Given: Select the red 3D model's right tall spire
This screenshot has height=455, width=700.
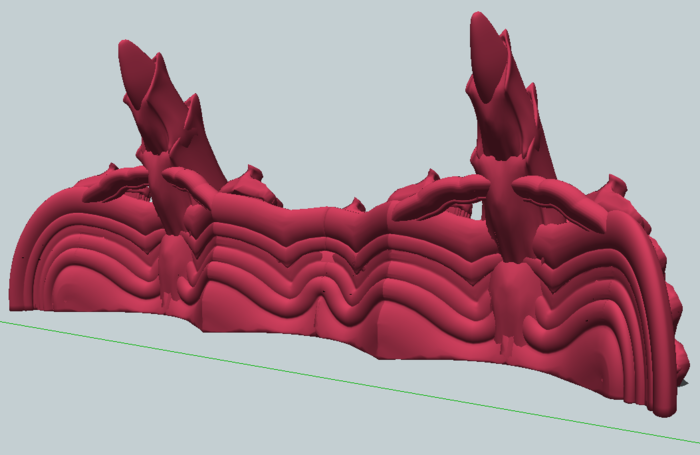Looking at the screenshot, I should coord(509,96).
